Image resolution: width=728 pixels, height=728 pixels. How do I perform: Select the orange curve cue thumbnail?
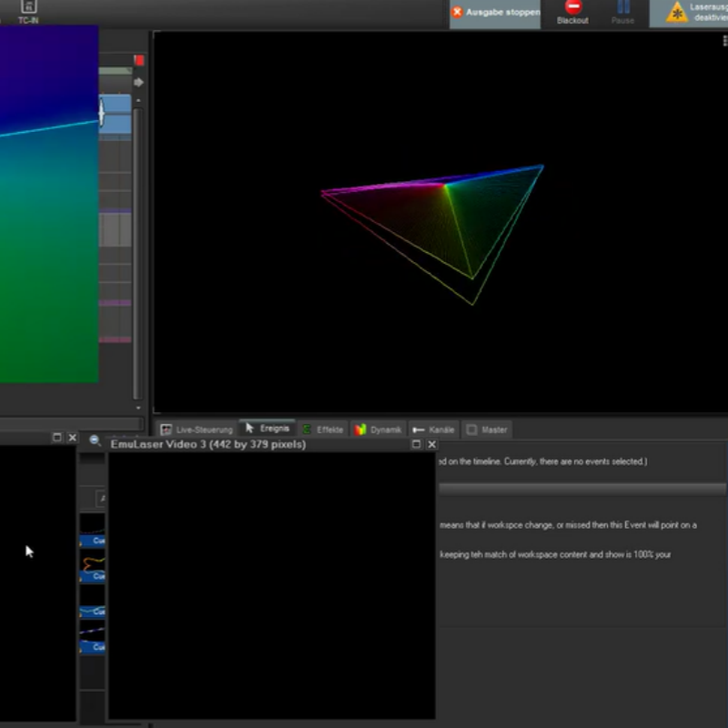point(92,561)
